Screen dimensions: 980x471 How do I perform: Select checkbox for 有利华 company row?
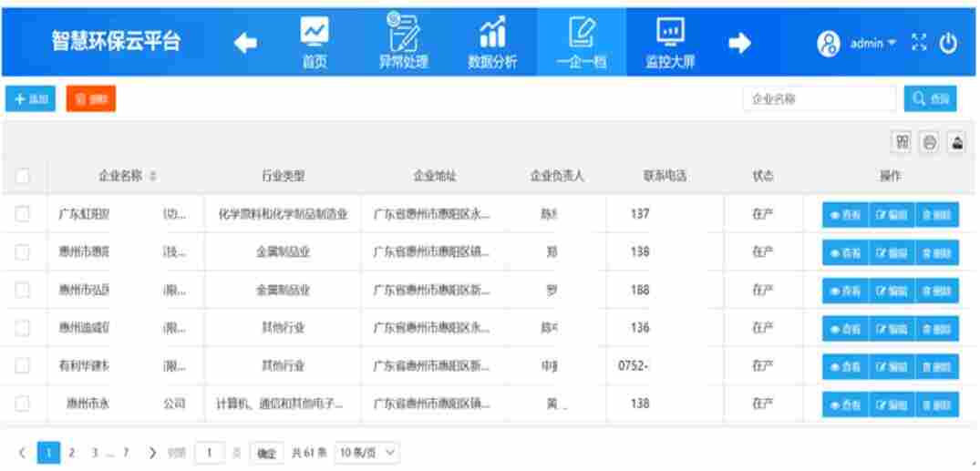(24, 365)
